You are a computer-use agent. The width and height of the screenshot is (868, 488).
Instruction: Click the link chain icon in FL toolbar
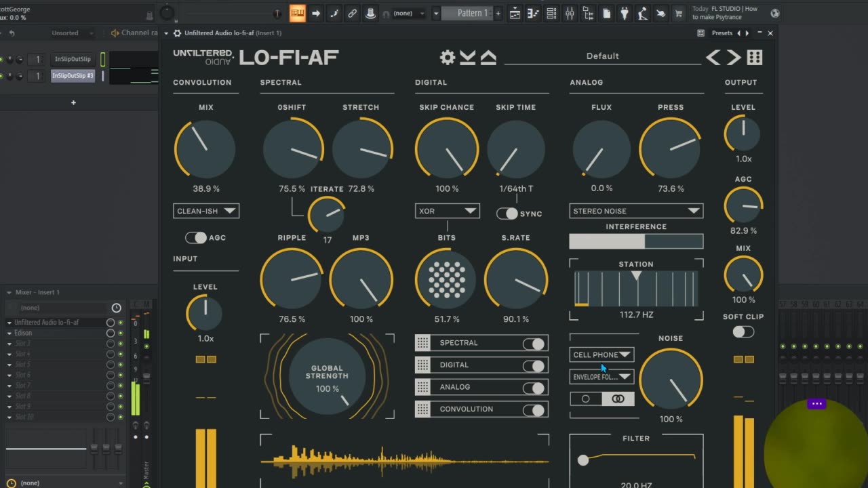point(352,13)
